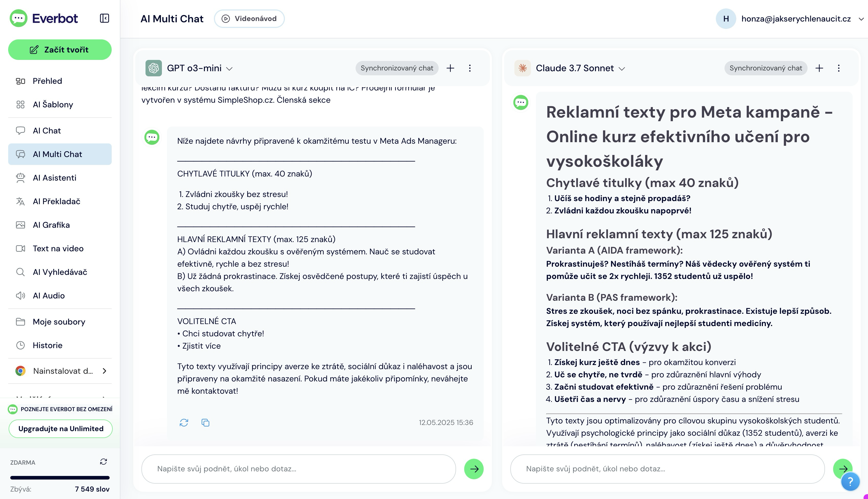Click the GPT model logo icon
868x499 pixels.
pos(153,68)
